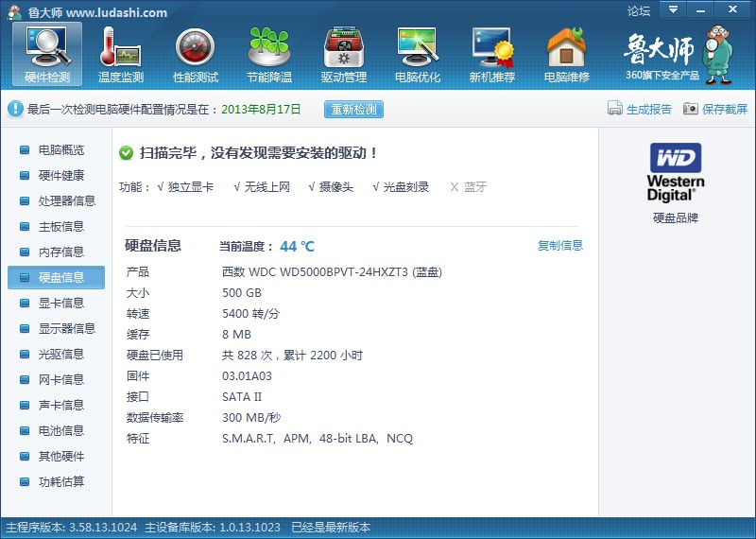This screenshot has height=539, width=756.
Task: Expand the title bar dropdown menu arrow
Action: coord(673,9)
